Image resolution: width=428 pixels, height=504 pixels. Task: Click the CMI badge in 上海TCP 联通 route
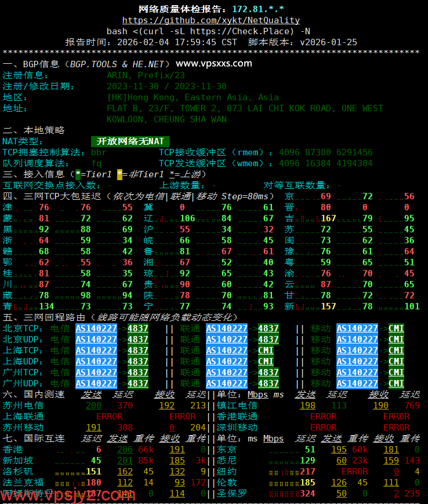(x=266, y=350)
